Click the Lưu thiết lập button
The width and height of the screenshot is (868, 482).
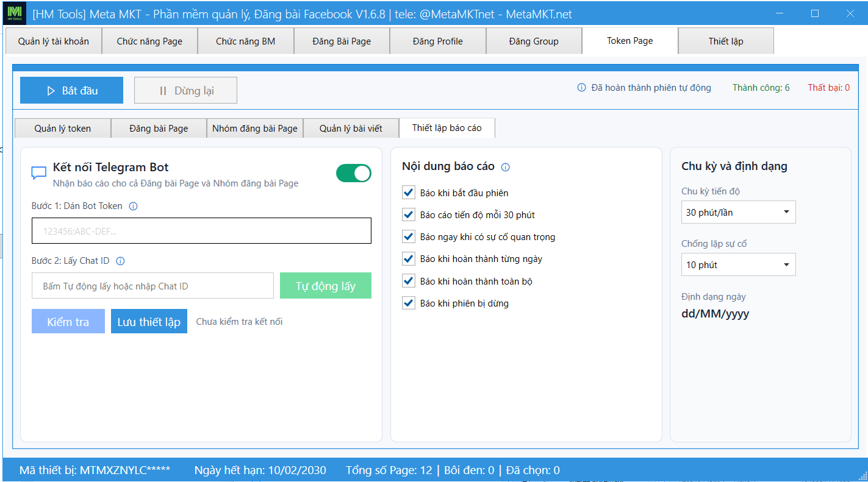pos(149,322)
